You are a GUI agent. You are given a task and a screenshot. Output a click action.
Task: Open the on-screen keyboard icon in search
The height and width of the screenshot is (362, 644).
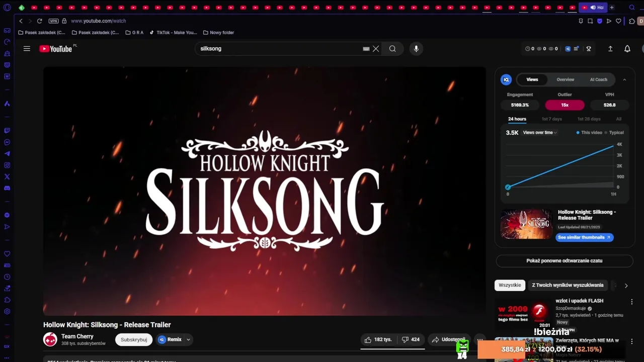pos(366,49)
